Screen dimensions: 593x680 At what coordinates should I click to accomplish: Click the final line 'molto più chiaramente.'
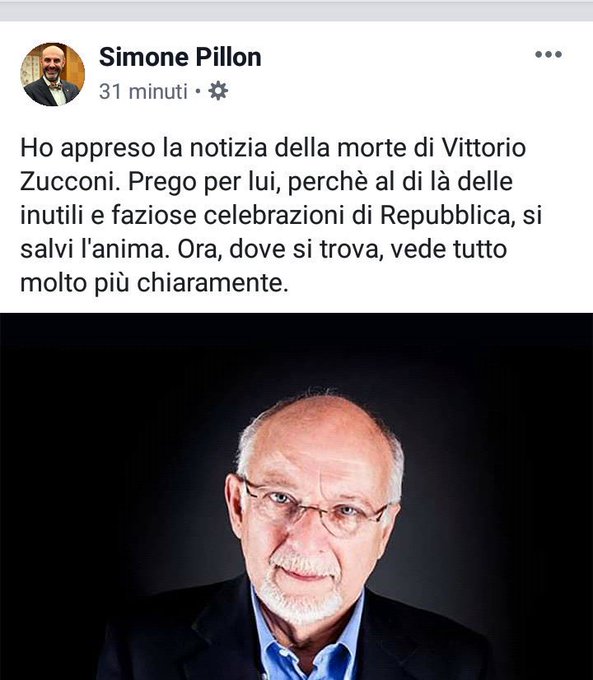pos(154,283)
